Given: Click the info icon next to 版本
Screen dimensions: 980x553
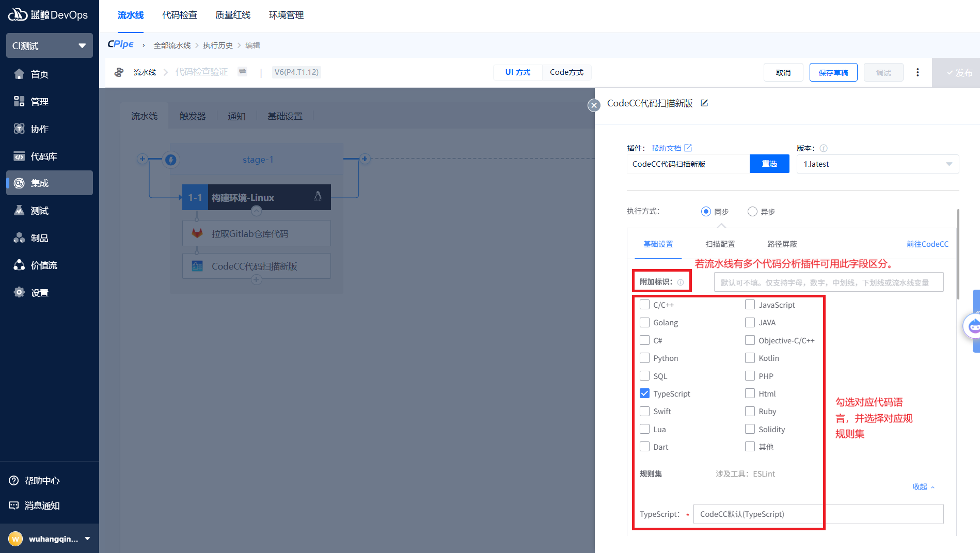Looking at the screenshot, I should click(824, 148).
